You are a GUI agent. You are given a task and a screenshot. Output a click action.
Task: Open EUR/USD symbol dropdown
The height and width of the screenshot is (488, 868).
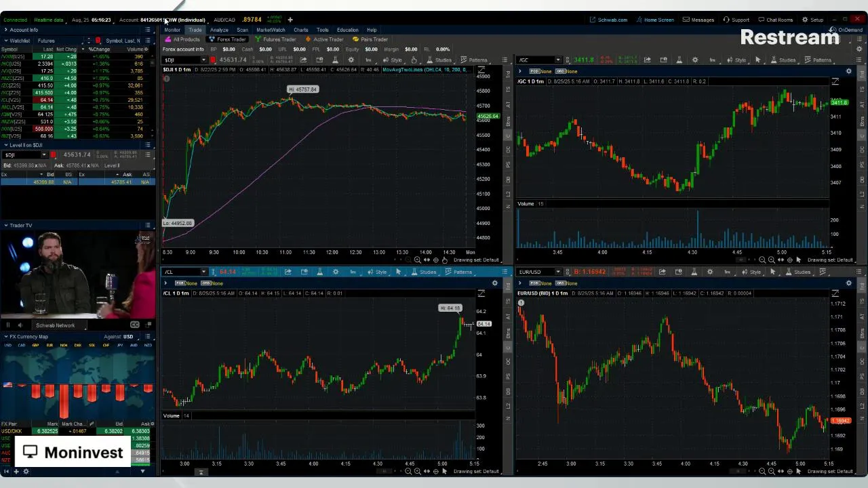click(x=557, y=272)
